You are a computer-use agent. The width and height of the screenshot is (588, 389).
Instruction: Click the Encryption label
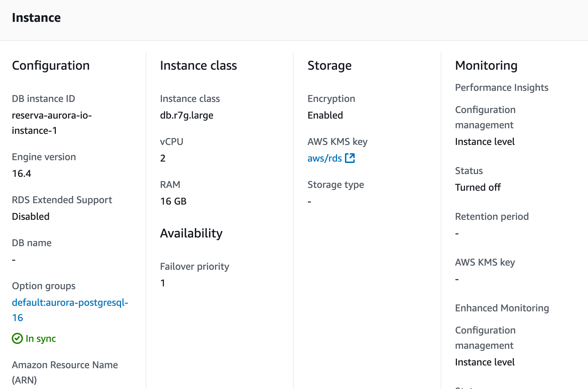331,99
